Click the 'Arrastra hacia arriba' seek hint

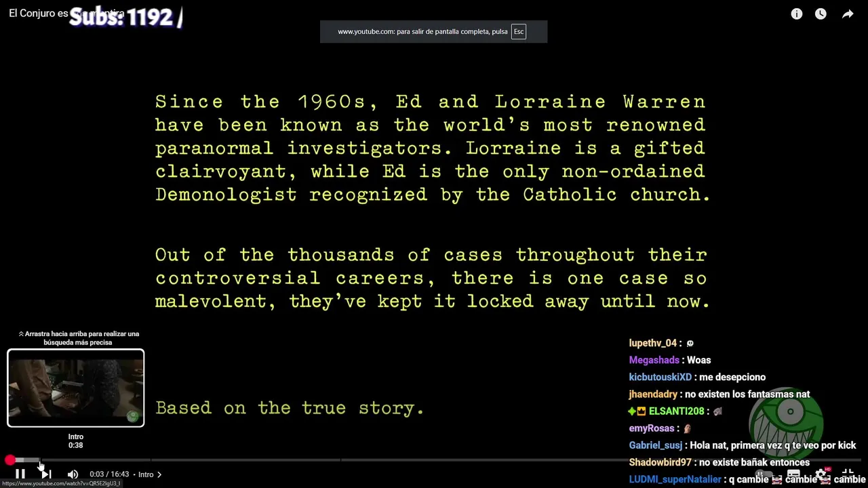pyautogui.click(x=79, y=338)
